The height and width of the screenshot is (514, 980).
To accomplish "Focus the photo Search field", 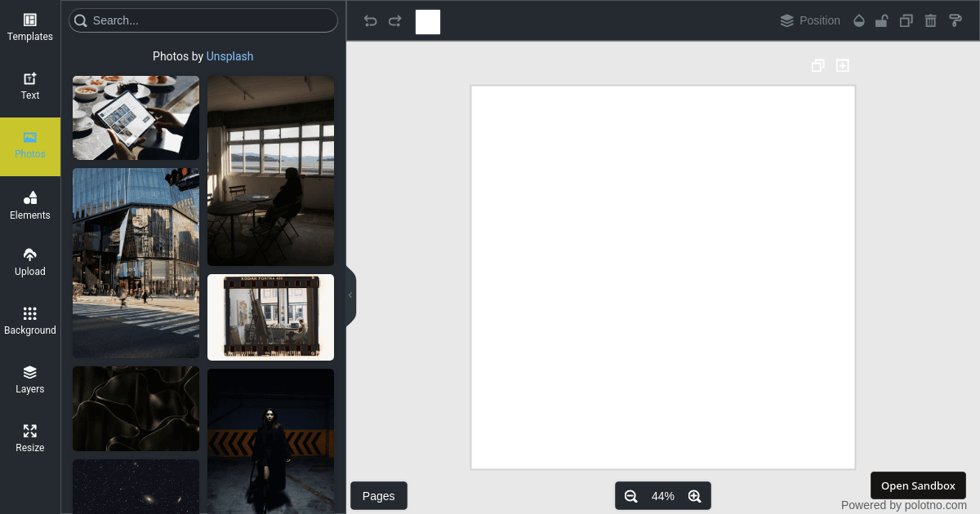I will point(203,20).
